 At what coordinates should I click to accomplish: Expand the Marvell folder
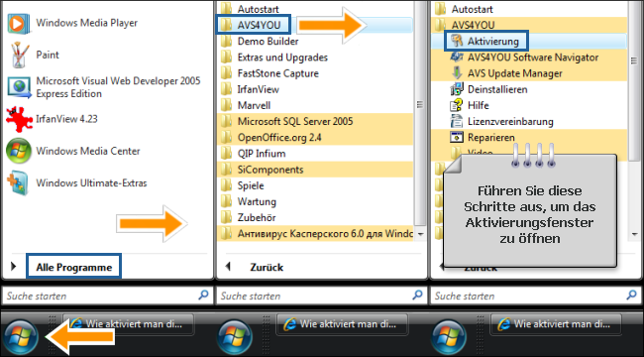point(314,105)
